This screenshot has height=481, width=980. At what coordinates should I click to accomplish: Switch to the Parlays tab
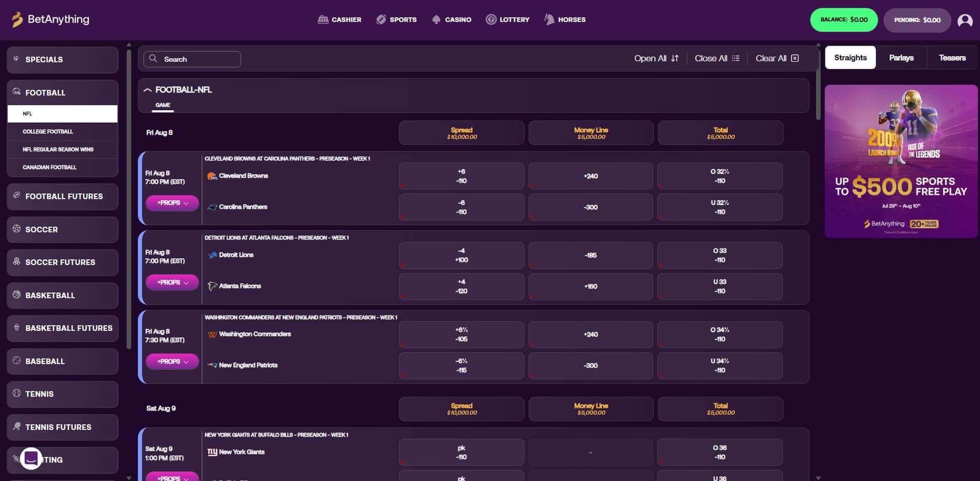pos(901,57)
